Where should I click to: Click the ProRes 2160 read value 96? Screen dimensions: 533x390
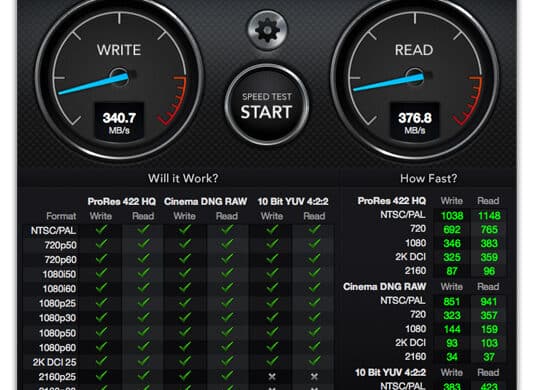(489, 271)
